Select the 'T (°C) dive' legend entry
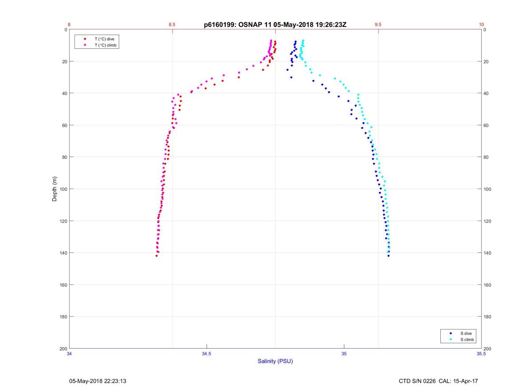 pos(104,39)
